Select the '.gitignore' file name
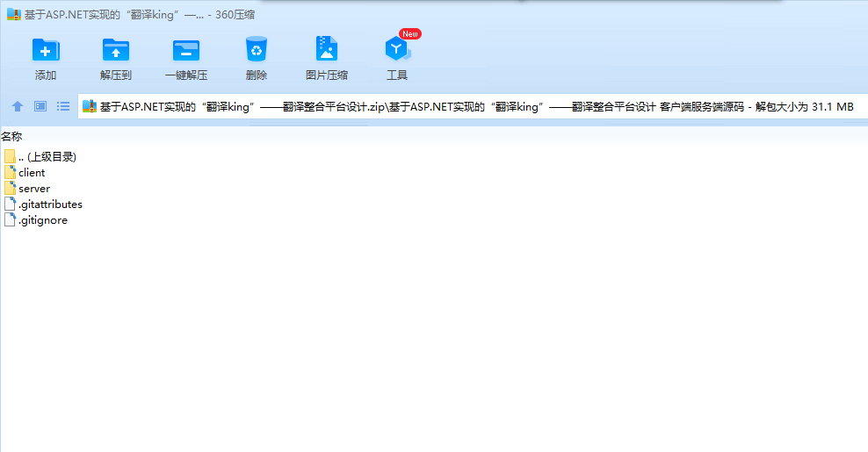The width and height of the screenshot is (868, 452). (43, 220)
